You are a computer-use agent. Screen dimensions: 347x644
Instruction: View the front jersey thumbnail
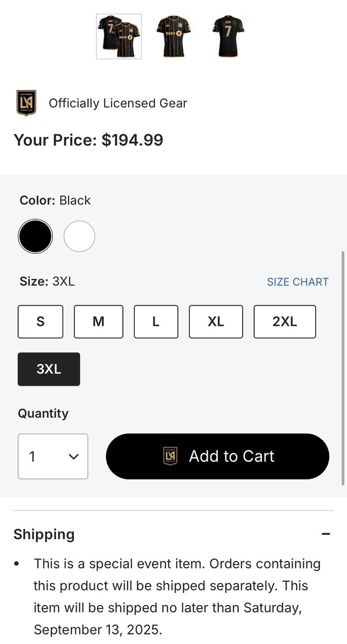point(174,36)
